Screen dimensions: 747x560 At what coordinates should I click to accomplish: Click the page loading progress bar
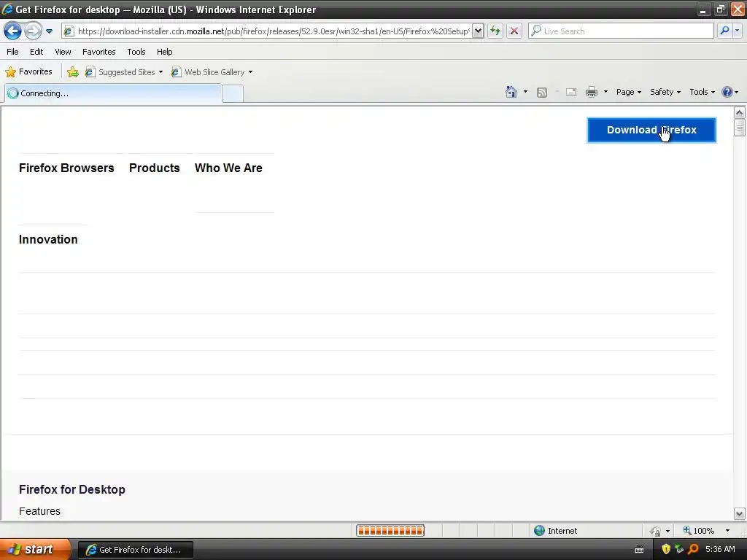pyautogui.click(x=390, y=531)
